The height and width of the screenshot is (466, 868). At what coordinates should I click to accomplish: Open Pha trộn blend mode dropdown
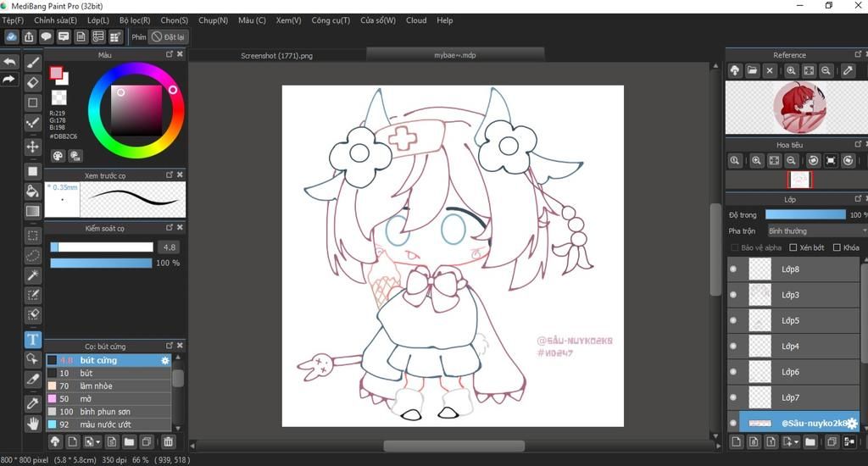(816, 230)
